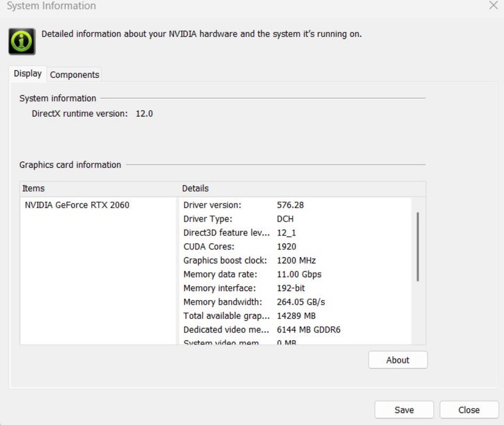This screenshot has width=504, height=425.
Task: Select NVIDIA GeForce RTX 2060 in Items list
Action: [x=77, y=205]
